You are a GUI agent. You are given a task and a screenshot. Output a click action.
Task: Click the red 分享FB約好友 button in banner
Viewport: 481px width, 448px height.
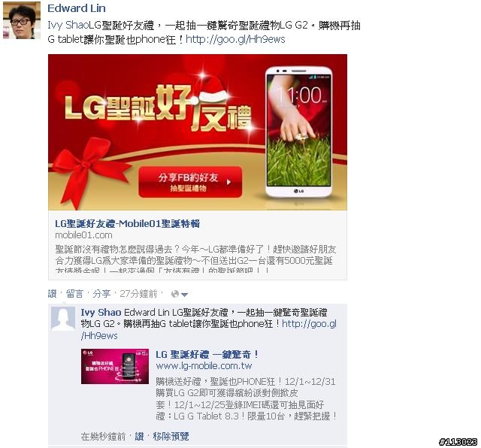(190, 182)
